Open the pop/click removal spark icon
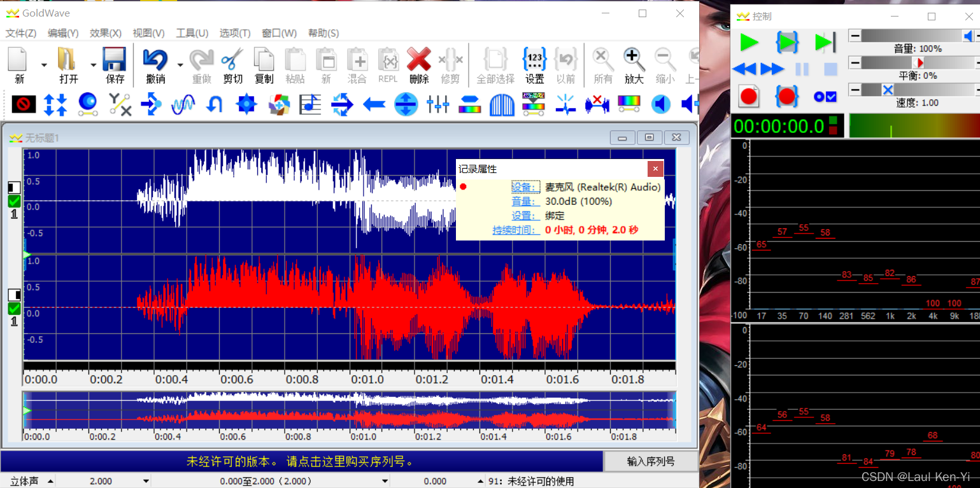 [x=565, y=104]
